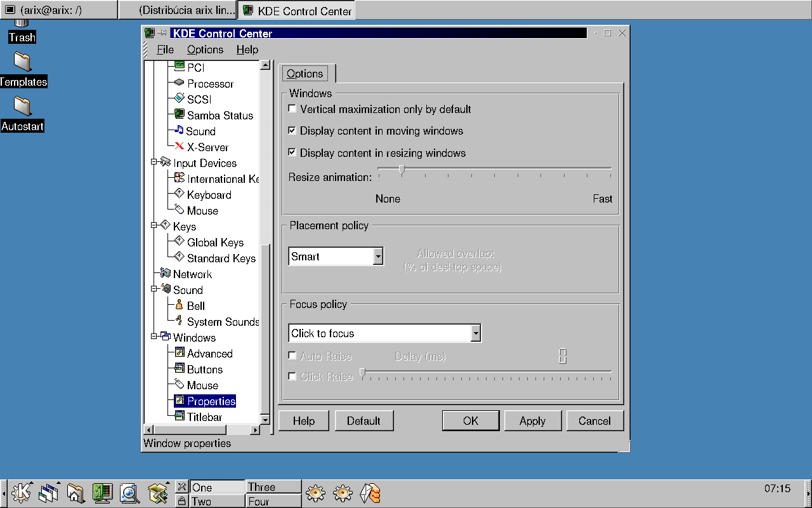The width and height of the screenshot is (812, 508).
Task: Select Advanced under Windows in tree
Action: point(209,354)
